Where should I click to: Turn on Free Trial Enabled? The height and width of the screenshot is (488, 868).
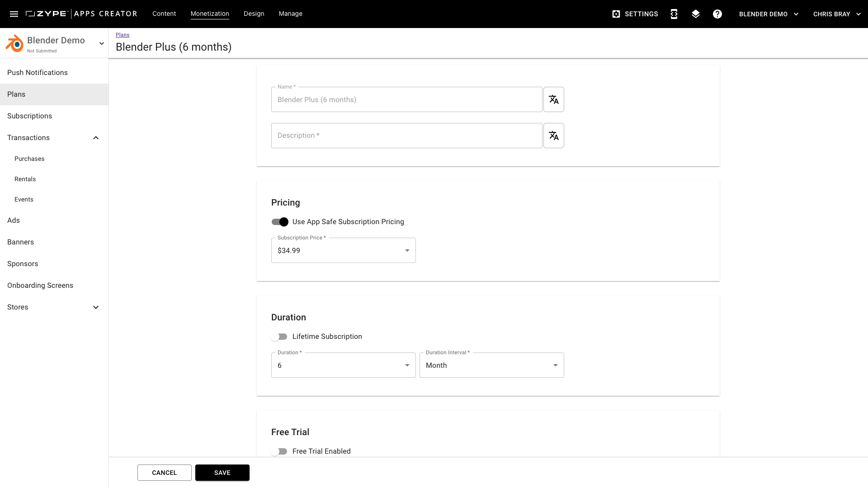click(279, 451)
